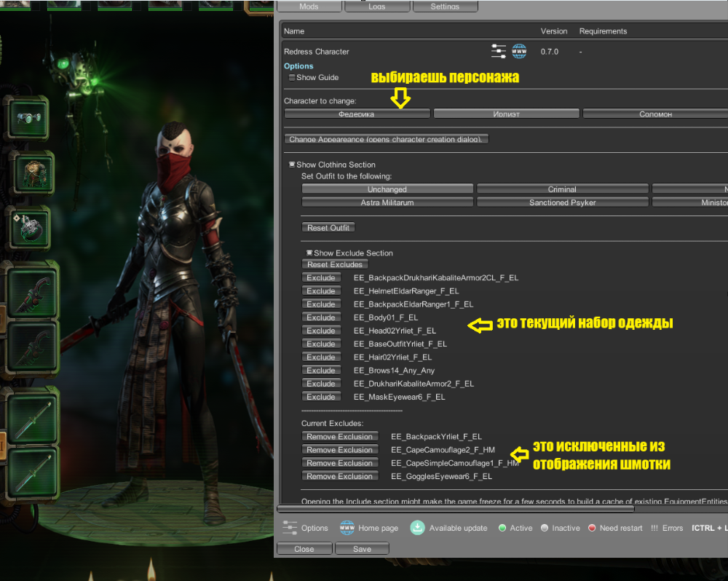The image size is (728, 581).
Task: Click the Current Excludes label
Action: (333, 423)
